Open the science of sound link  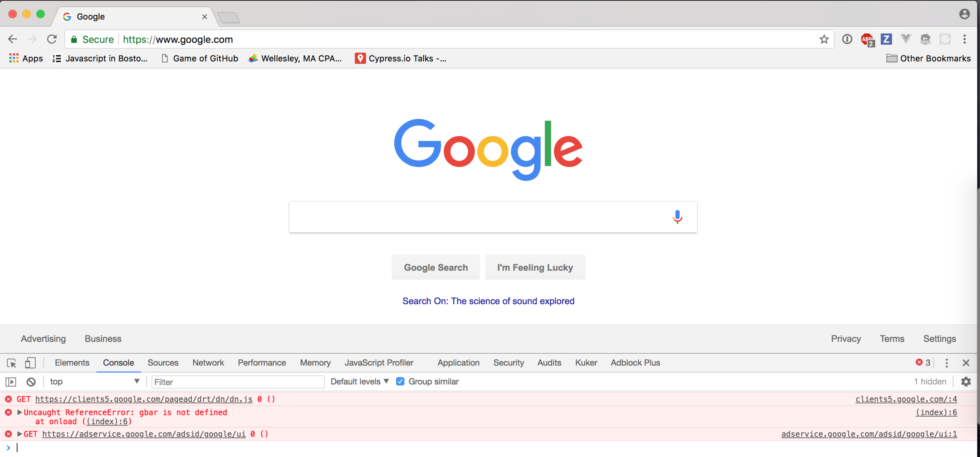click(x=488, y=301)
